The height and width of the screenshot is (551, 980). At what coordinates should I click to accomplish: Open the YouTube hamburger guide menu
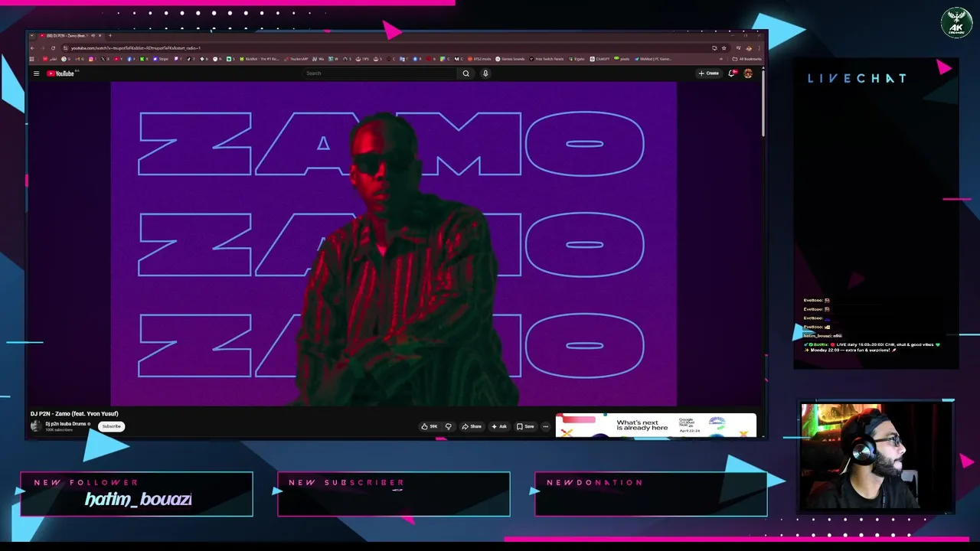point(36,73)
